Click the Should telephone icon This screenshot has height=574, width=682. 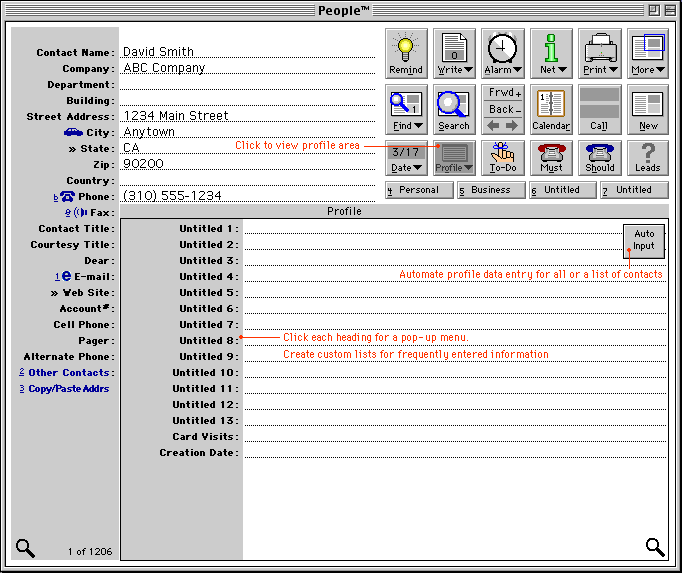pyautogui.click(x=599, y=157)
